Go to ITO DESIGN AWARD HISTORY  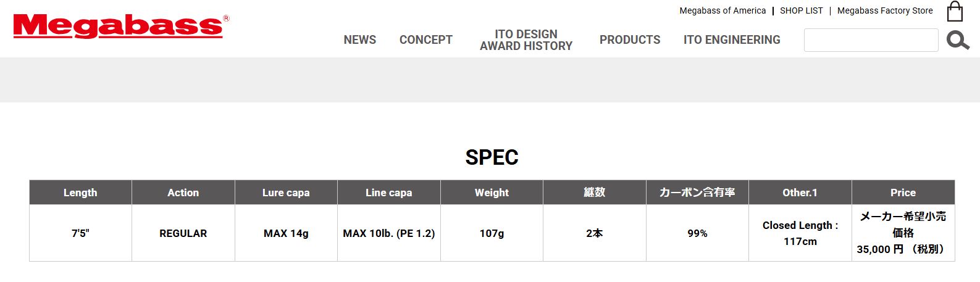(x=526, y=39)
